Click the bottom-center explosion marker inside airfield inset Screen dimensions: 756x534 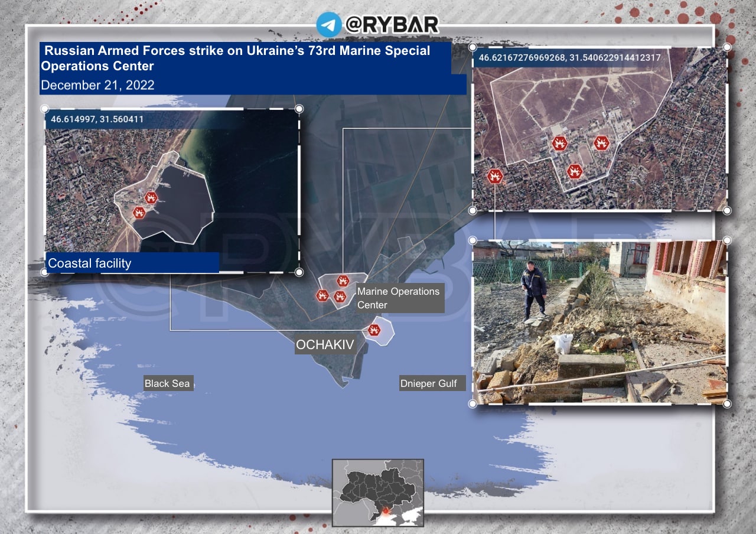pyautogui.click(x=575, y=172)
